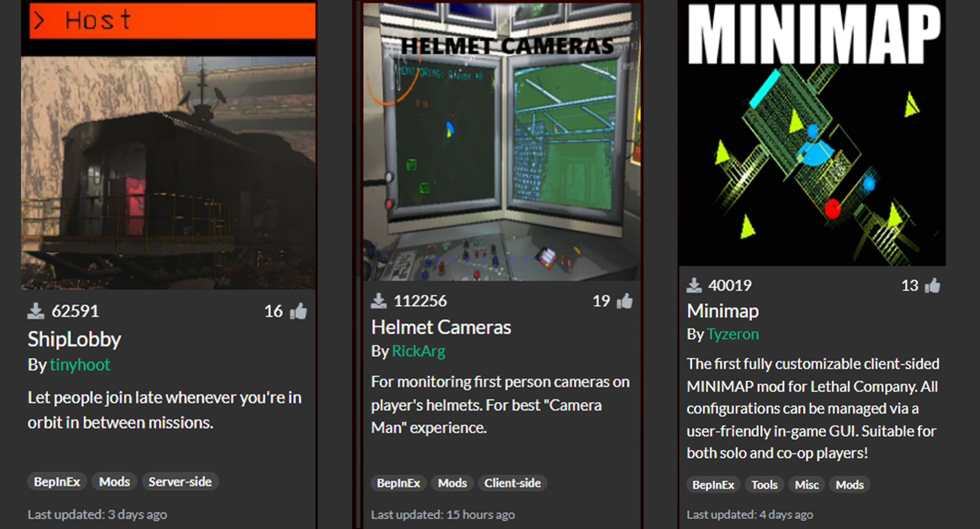Click the BepInEx tag under ShipLobby
The image size is (980, 529).
click(57, 482)
